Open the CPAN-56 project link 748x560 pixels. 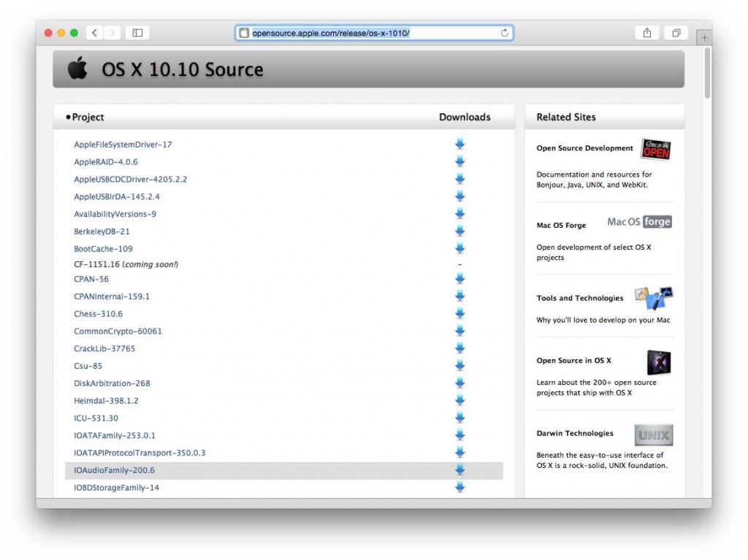pos(91,279)
